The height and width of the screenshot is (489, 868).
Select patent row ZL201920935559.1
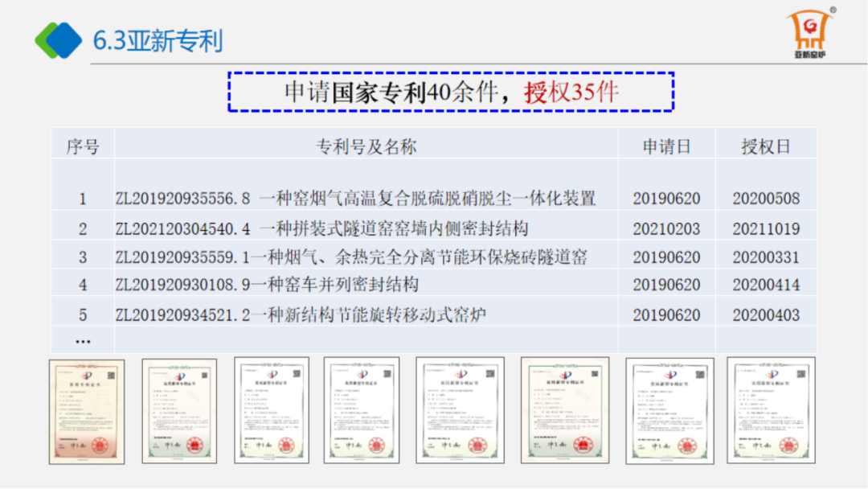[x=351, y=257]
